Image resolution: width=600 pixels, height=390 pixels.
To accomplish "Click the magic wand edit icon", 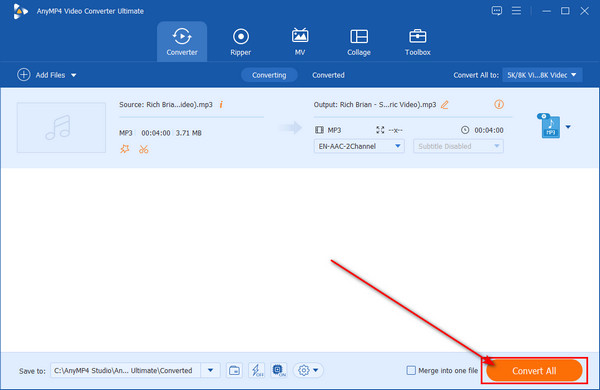I will (125, 149).
